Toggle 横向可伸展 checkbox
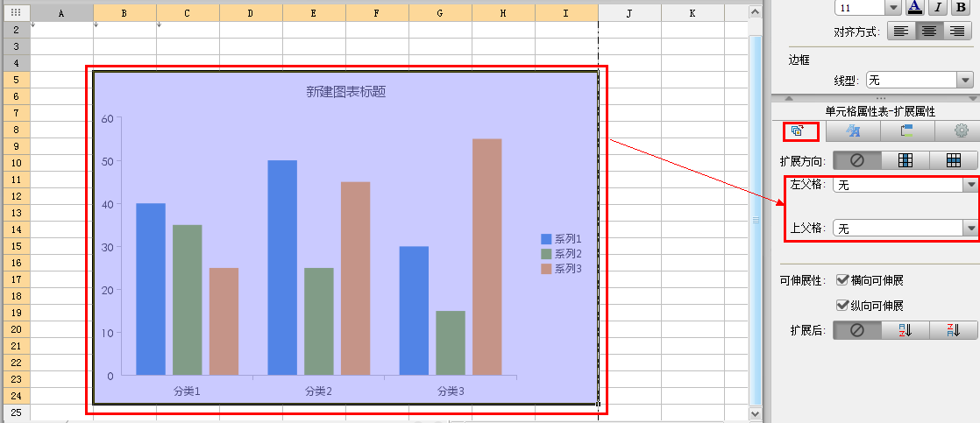Viewport: 980px width, 423px height. (x=843, y=280)
